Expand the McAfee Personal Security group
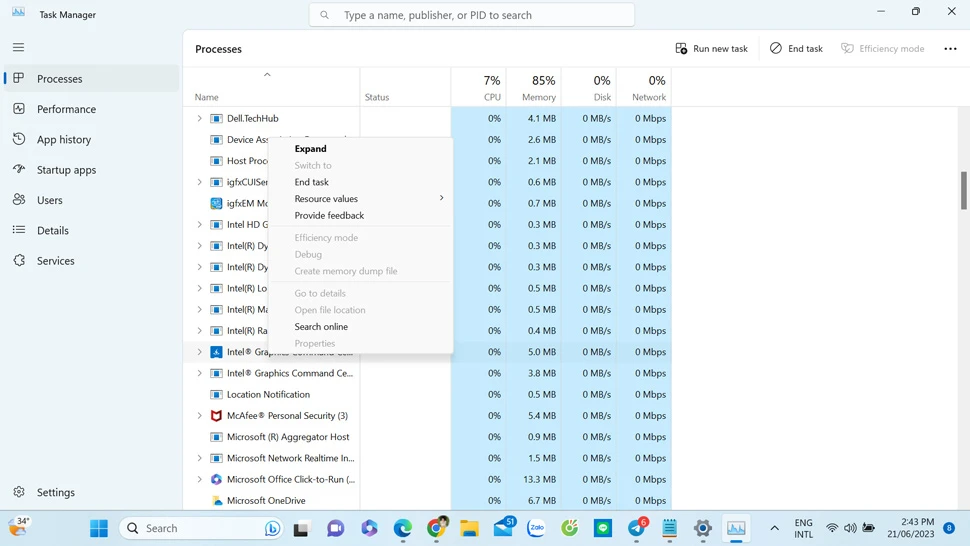Viewport: 970px width, 546px height. click(199, 416)
